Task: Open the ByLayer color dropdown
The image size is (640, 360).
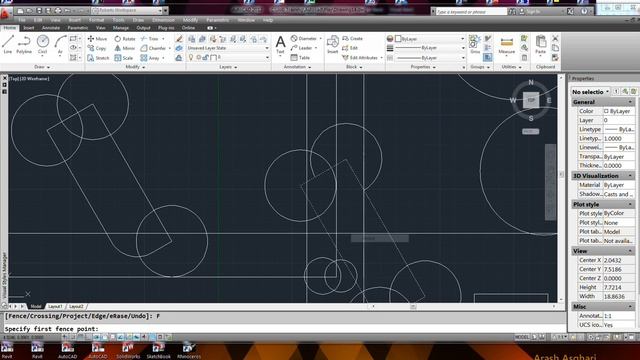Action: [x=430, y=39]
